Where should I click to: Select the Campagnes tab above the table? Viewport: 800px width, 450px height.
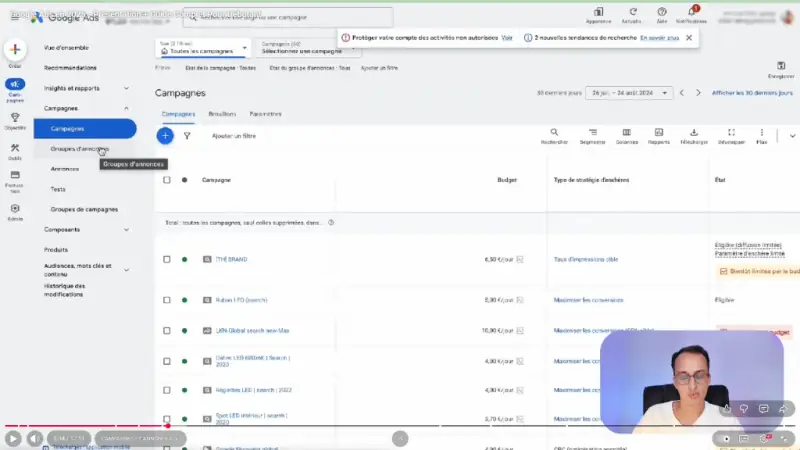(x=178, y=114)
